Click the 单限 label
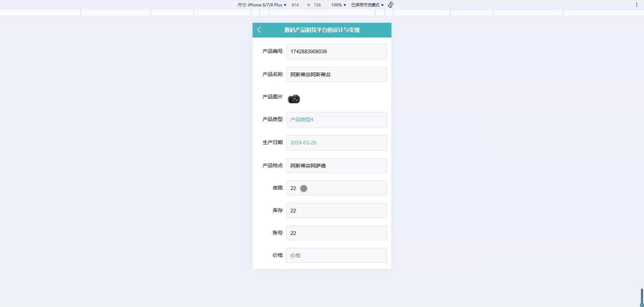Image resolution: width=644 pixels, height=307 pixels. [277, 188]
